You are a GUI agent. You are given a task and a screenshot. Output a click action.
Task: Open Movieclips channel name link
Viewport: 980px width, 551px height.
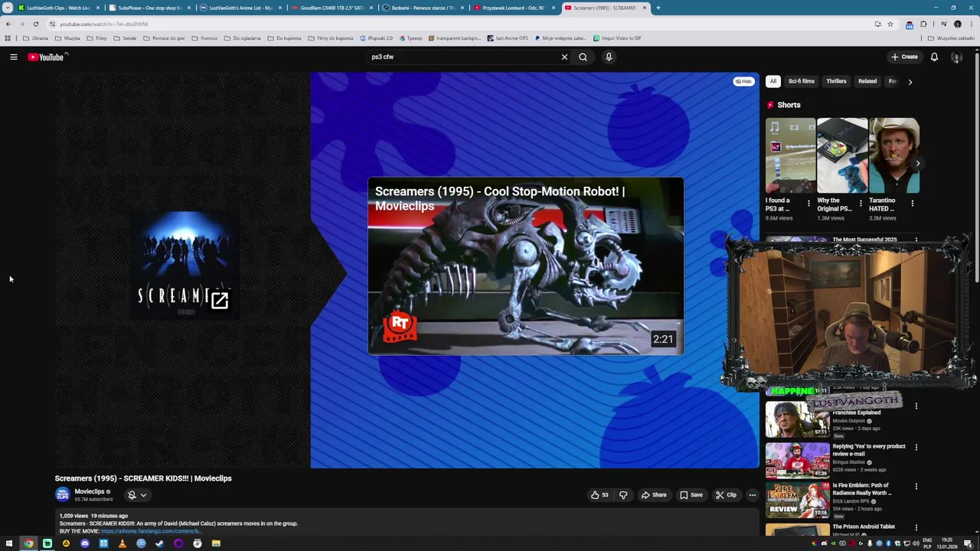pos(90,492)
